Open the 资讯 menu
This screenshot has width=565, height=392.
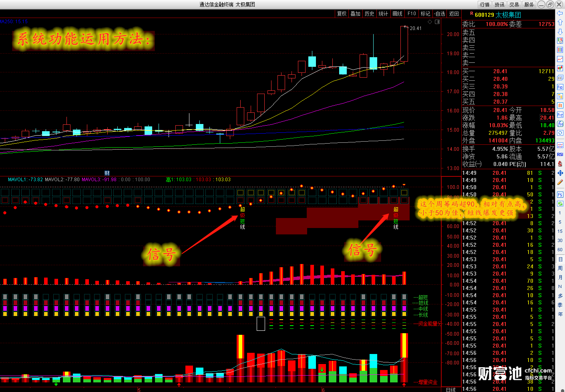pyautogui.click(x=499, y=4)
